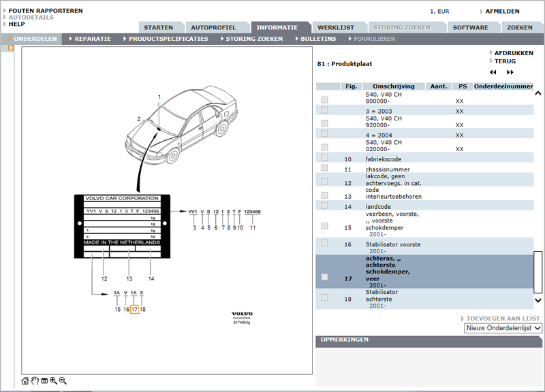Zoom in on the diagram
Screen dimensions: 545x392
(x=53, y=381)
